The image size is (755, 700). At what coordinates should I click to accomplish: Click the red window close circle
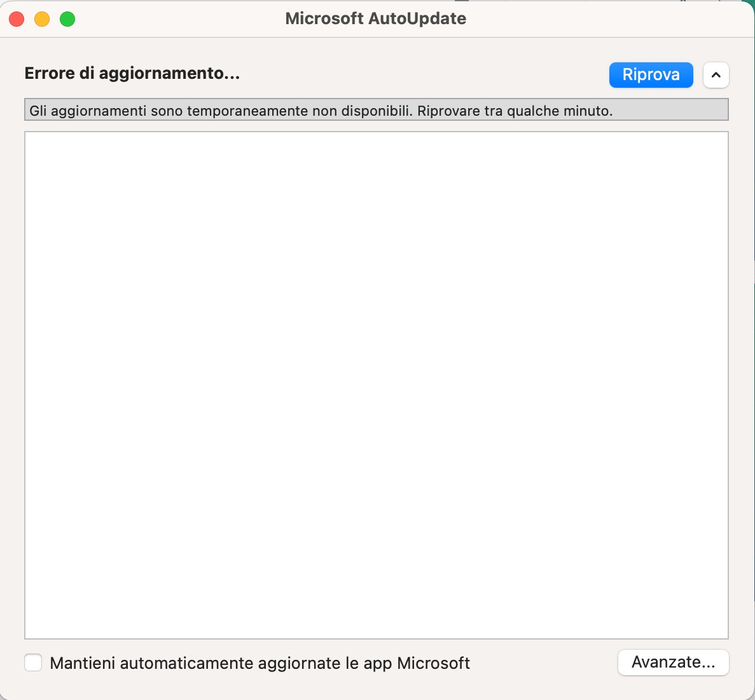coord(17,19)
